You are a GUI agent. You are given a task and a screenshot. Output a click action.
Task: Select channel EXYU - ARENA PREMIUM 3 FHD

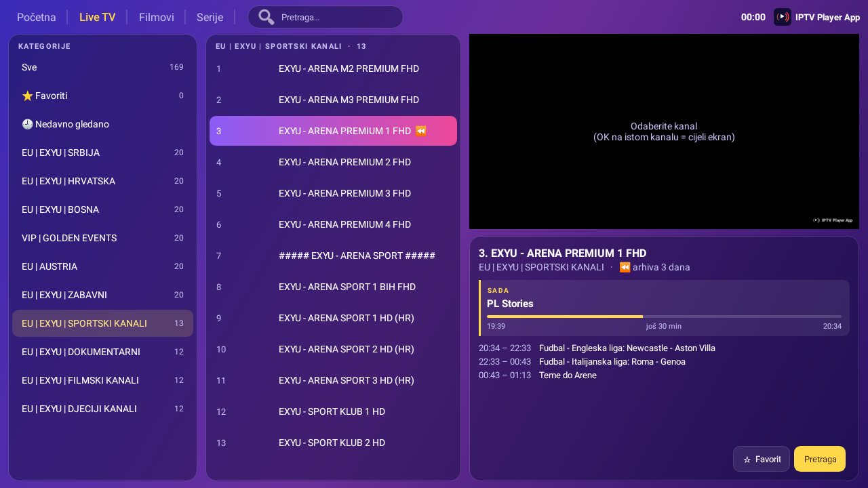click(x=333, y=193)
